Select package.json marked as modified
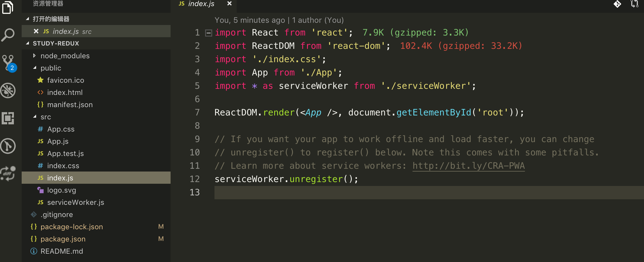 (63, 239)
